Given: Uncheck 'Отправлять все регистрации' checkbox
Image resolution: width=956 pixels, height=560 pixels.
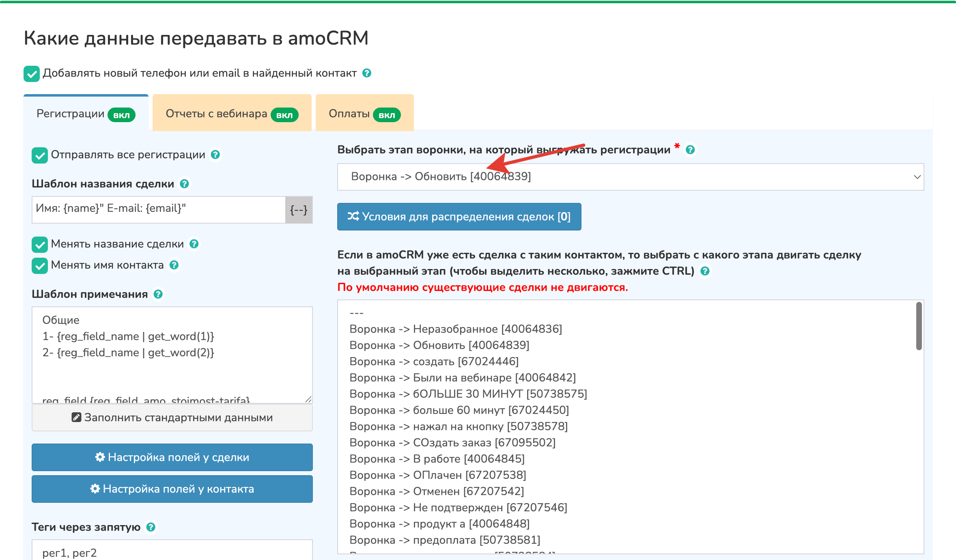Looking at the screenshot, I should [40, 155].
